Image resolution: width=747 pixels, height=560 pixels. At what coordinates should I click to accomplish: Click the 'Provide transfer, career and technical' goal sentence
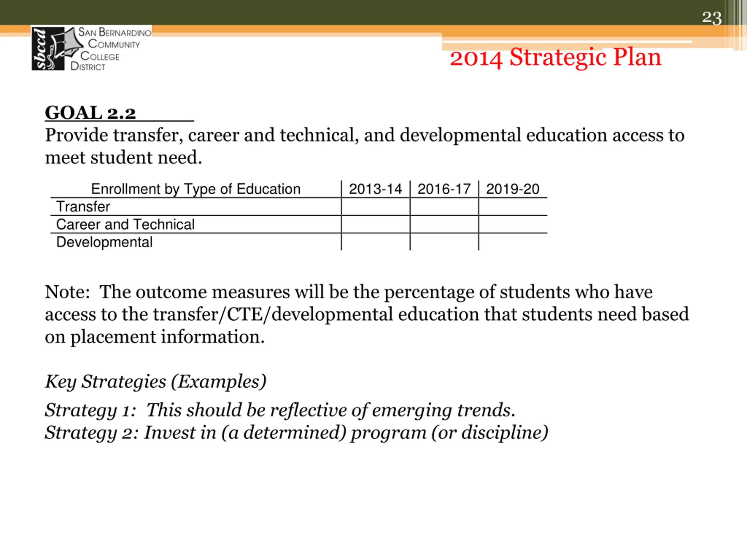click(x=365, y=146)
